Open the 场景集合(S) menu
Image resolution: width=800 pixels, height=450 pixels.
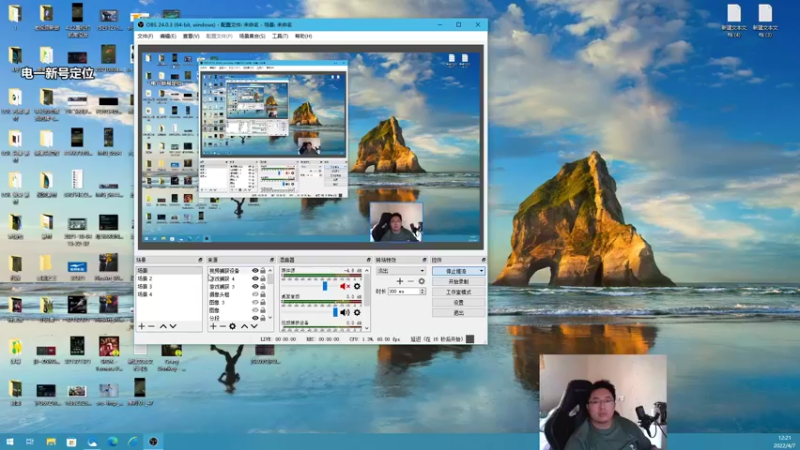click(x=252, y=36)
